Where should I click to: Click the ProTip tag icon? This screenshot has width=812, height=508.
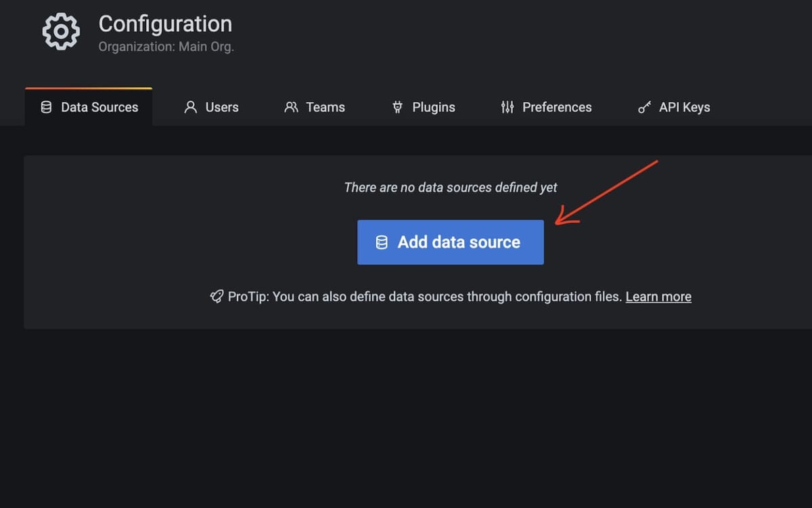(x=216, y=296)
